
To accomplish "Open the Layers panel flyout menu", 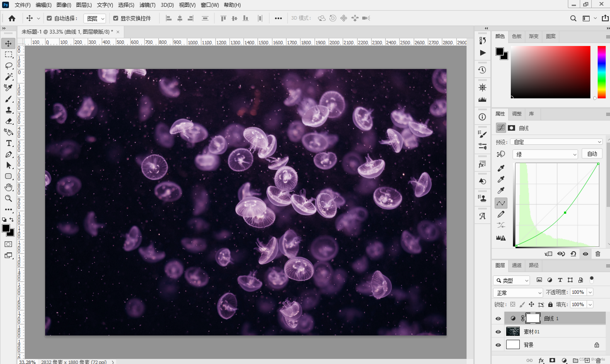I will click(x=607, y=266).
